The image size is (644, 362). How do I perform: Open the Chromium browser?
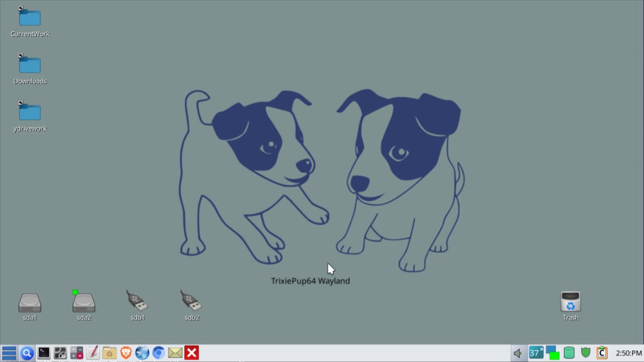(x=158, y=353)
